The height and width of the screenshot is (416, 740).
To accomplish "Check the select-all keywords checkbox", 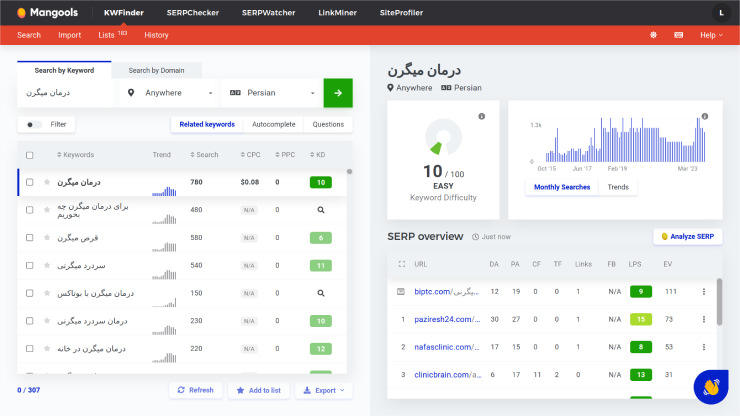I will (29, 155).
